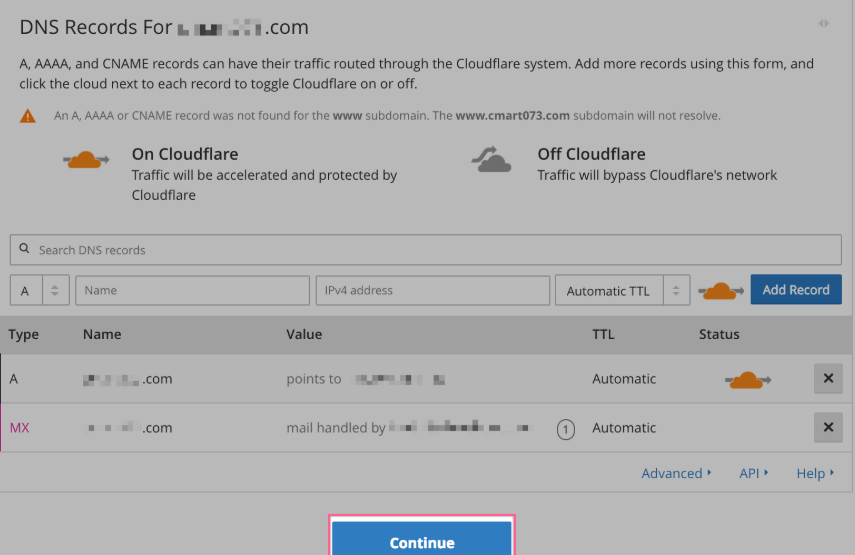Click the priority 1 circle on the MX record
This screenshot has height=555, width=855.
tap(565, 429)
